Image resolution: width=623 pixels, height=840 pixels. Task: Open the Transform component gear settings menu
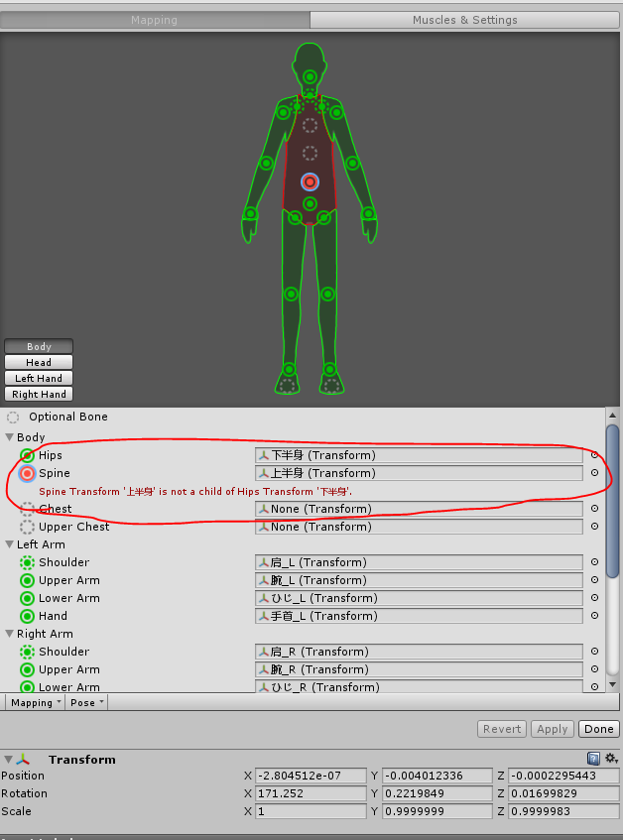[611, 759]
